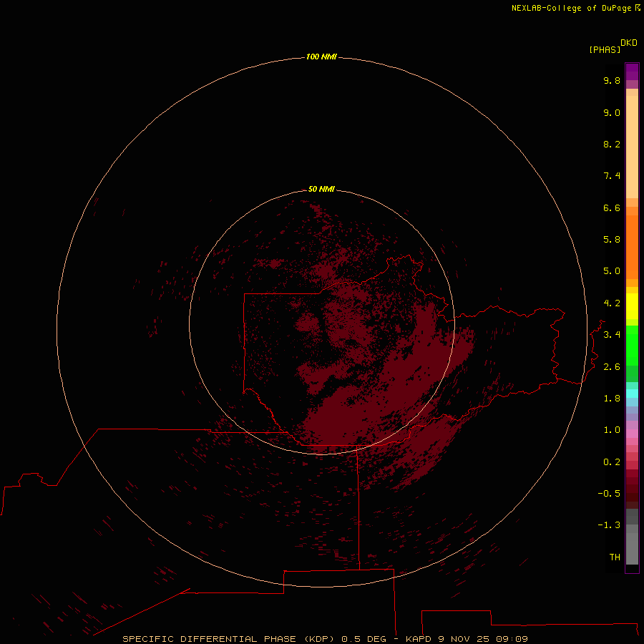
Task: Click the 9.8 value on color scale
Action: click(612, 80)
